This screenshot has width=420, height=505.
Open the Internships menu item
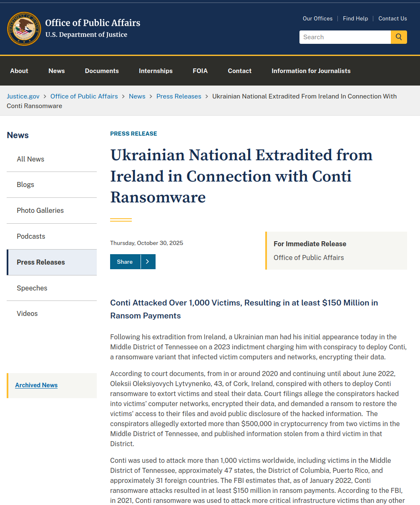click(156, 71)
